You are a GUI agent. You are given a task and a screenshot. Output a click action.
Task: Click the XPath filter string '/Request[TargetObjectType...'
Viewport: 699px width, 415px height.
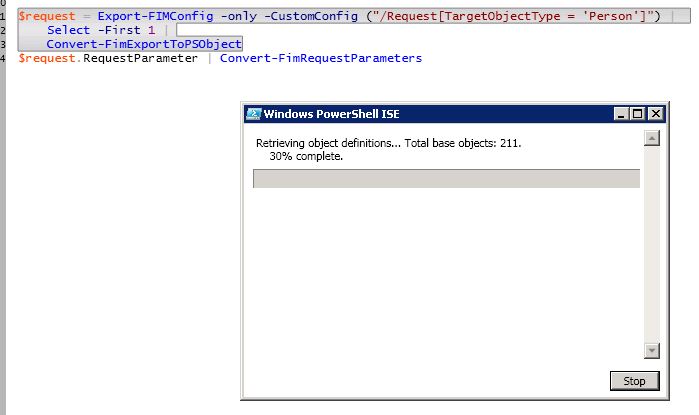[514, 16]
